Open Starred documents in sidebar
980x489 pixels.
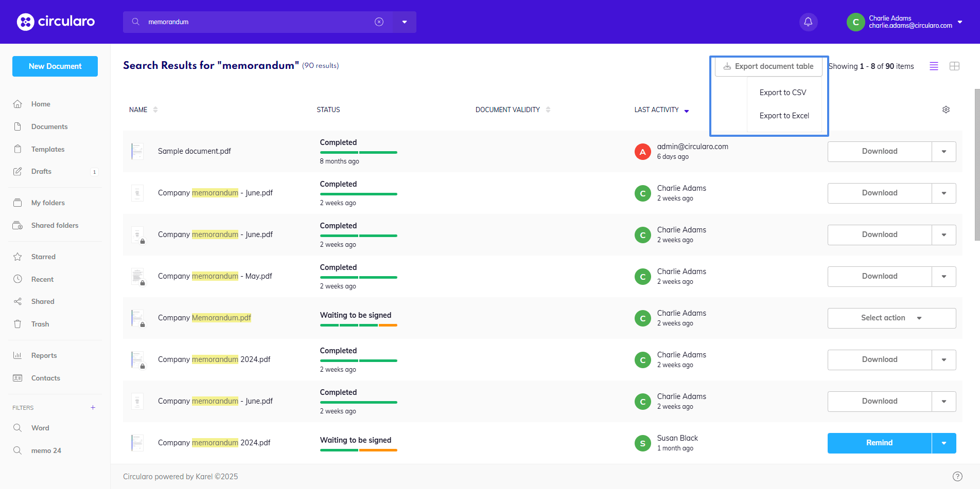tap(43, 257)
